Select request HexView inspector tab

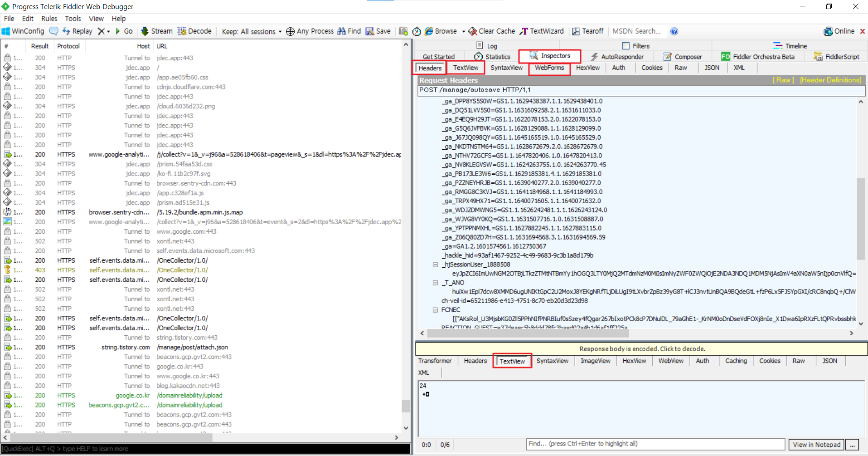pos(588,68)
